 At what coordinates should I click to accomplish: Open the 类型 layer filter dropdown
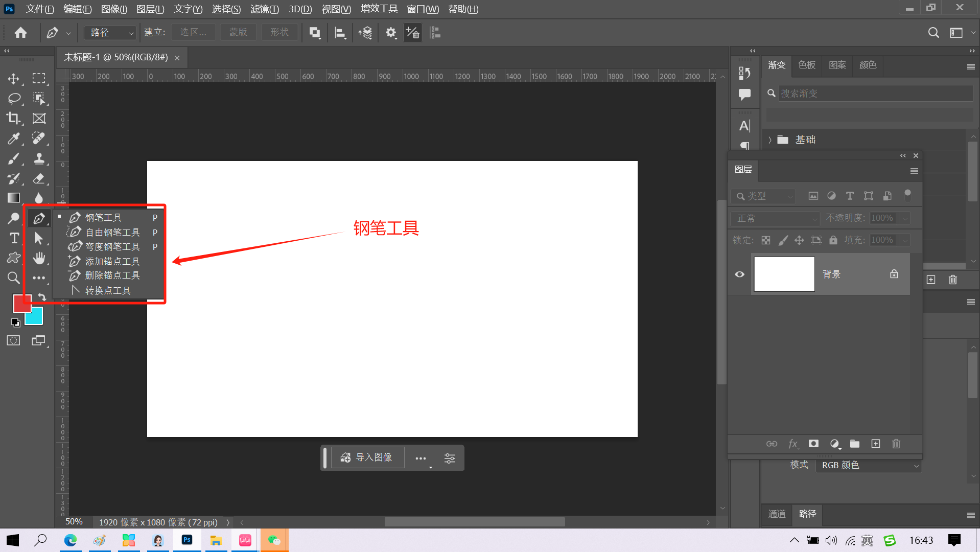[764, 196]
